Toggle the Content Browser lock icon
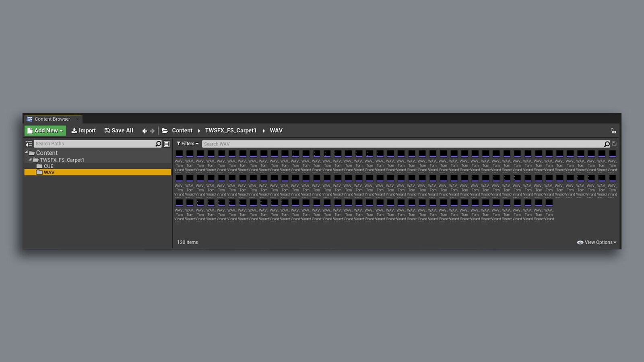Viewport: 644px width, 362px height. pyautogui.click(x=613, y=131)
